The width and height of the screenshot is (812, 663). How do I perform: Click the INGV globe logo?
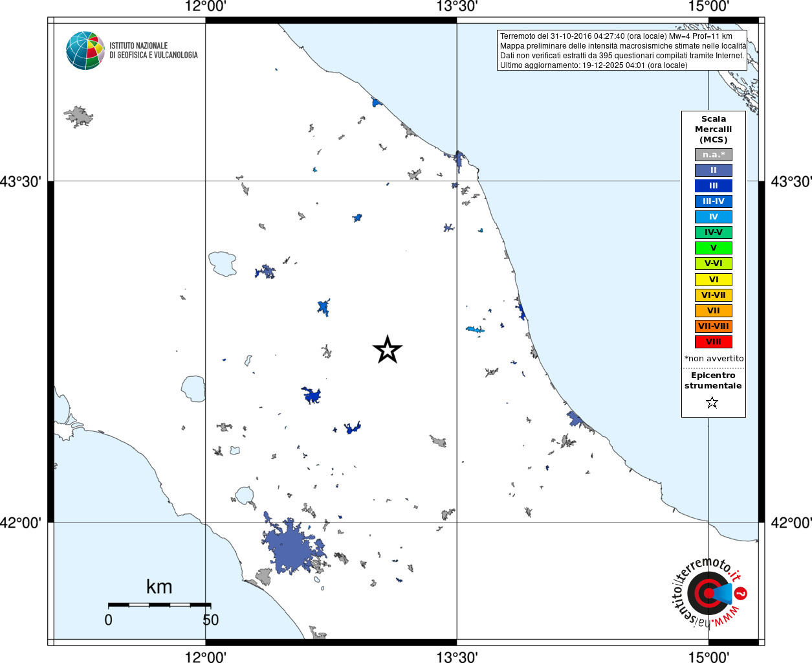pos(85,51)
